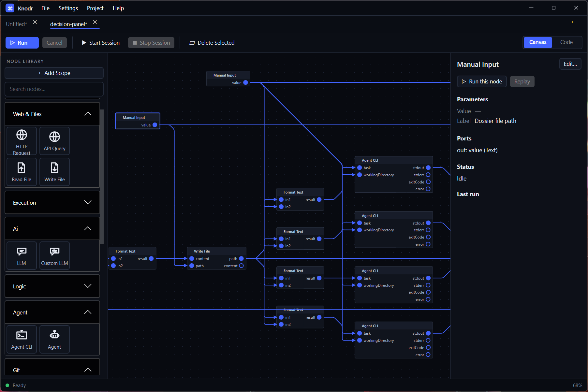Viewport: 588px width, 392px height.
Task: Expand the Execution category
Action: click(x=52, y=202)
